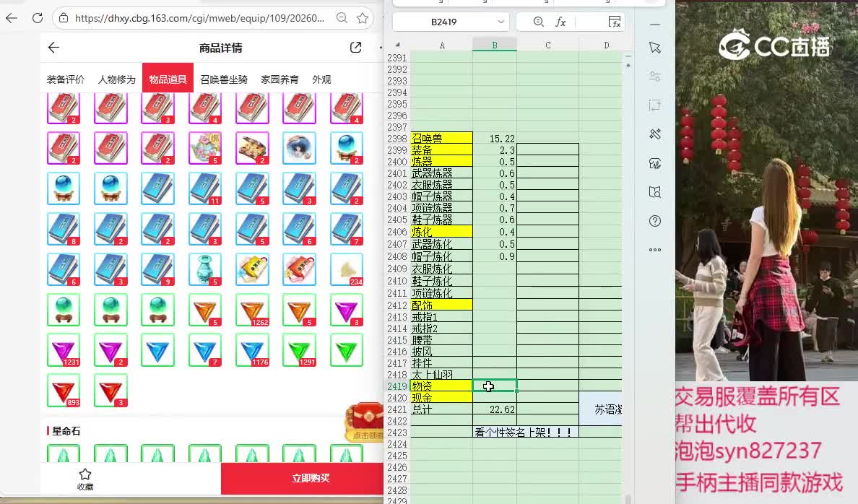Switch to the 外观 tab

(x=322, y=79)
